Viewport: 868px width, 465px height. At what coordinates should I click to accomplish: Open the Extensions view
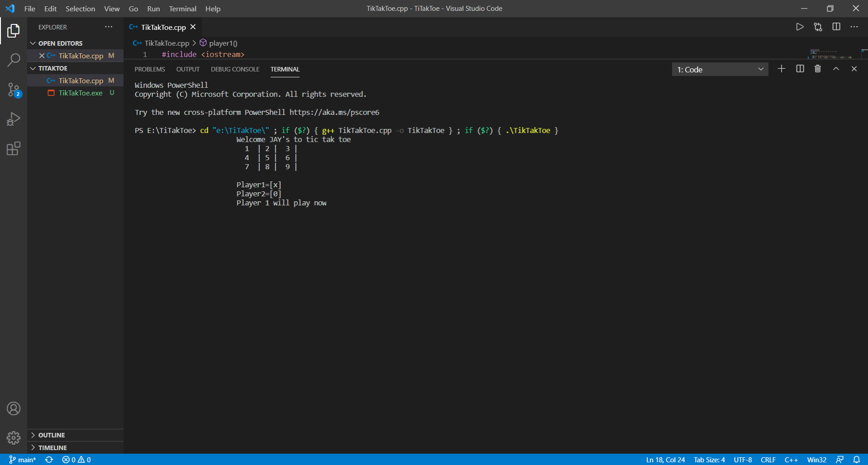(14, 148)
